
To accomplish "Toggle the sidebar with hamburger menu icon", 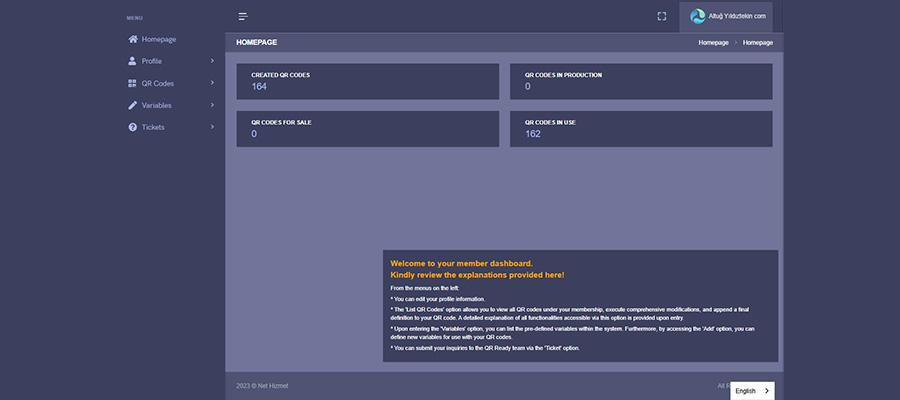I will [243, 17].
